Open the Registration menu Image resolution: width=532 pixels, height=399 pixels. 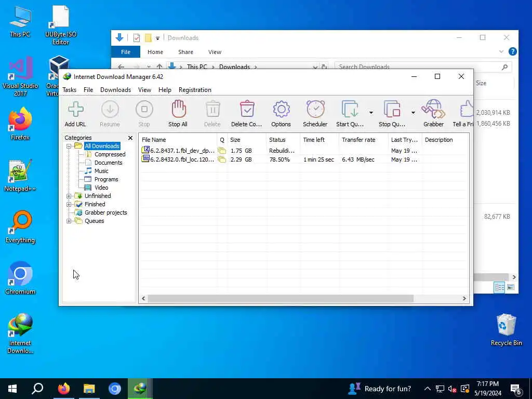click(x=195, y=90)
